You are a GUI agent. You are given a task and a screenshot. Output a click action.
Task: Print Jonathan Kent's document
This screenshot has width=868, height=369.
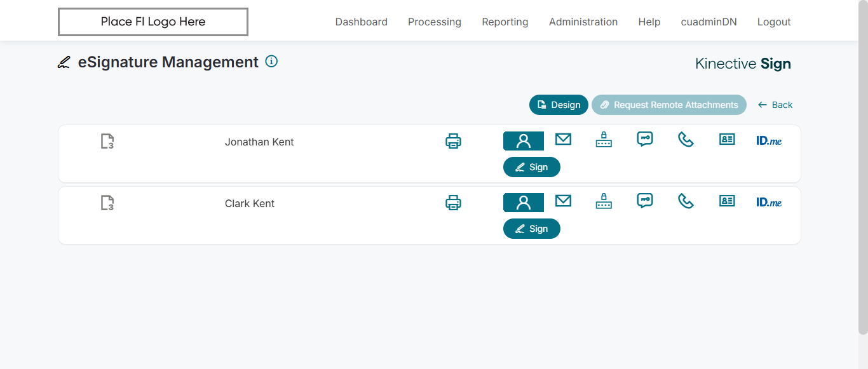point(453,141)
